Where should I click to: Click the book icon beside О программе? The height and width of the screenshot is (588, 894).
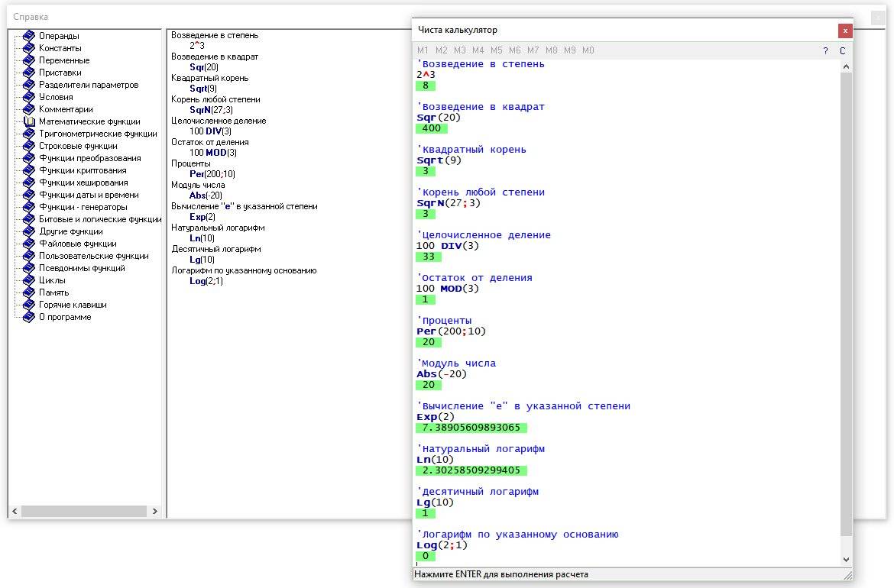point(29,317)
